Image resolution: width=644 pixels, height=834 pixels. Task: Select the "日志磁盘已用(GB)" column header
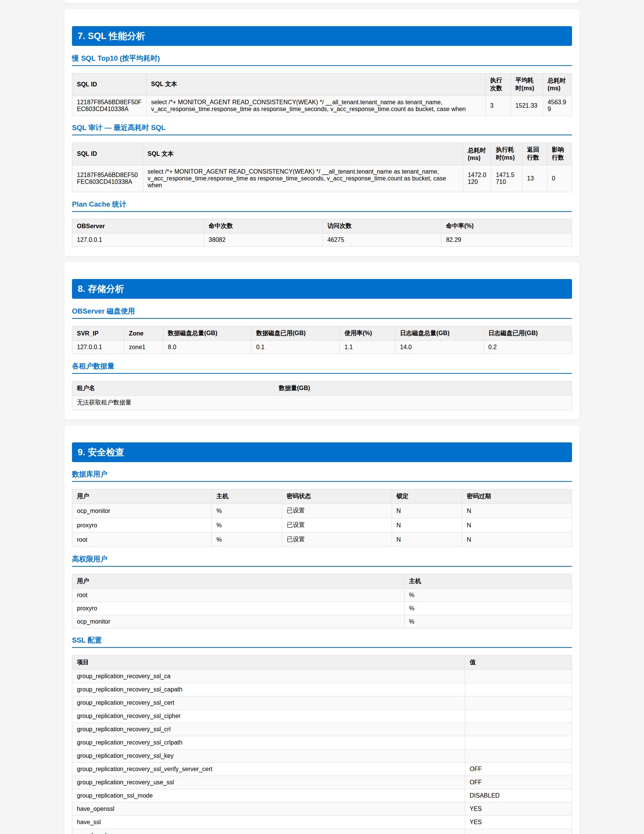tap(527, 333)
